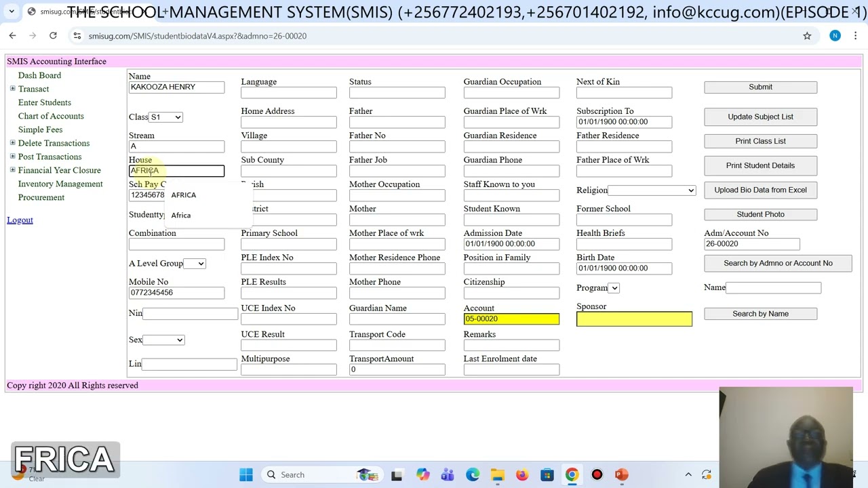Click Search by Admno or Account No
The image size is (868, 488).
pos(778,263)
